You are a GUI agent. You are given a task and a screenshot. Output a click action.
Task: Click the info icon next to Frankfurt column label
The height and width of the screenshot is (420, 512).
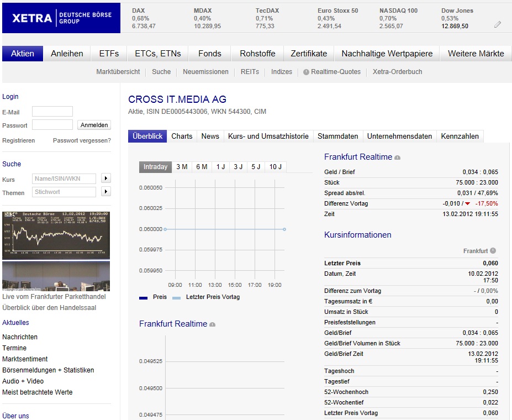click(493, 251)
